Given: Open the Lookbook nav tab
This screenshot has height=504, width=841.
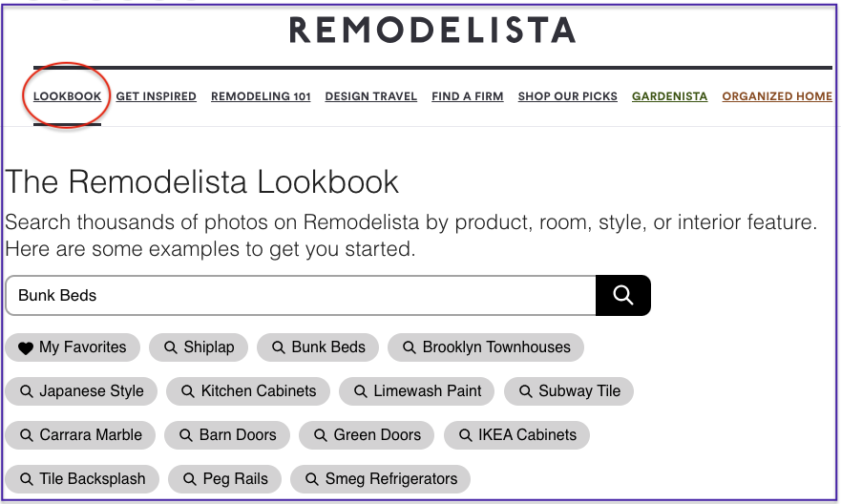Looking at the screenshot, I should tap(67, 96).
